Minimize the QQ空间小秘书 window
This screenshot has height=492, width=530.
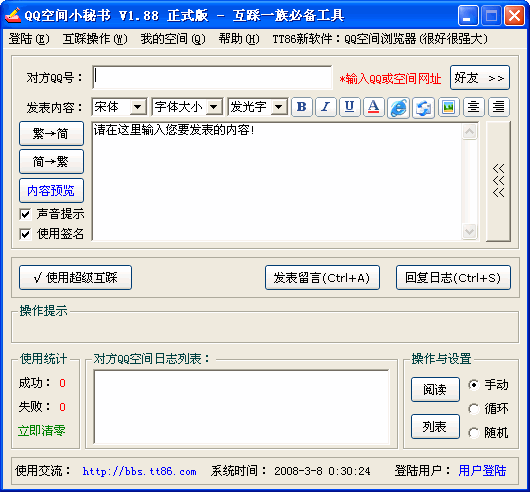pos(467,15)
